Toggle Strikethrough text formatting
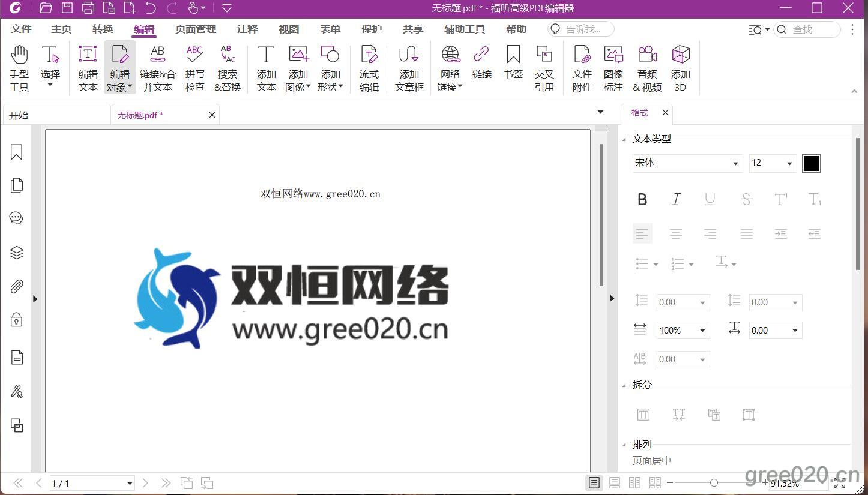Screen dimensions: 868x495 [747, 200]
